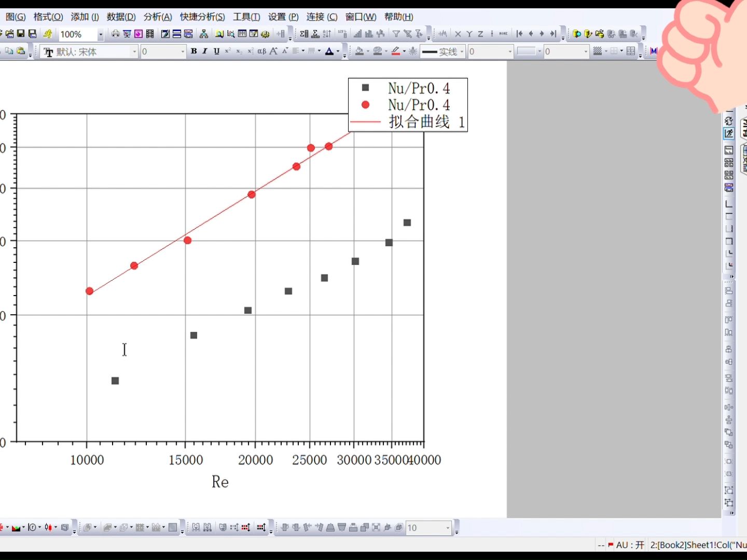
Task: Open the 工具 menu
Action: coord(246,17)
